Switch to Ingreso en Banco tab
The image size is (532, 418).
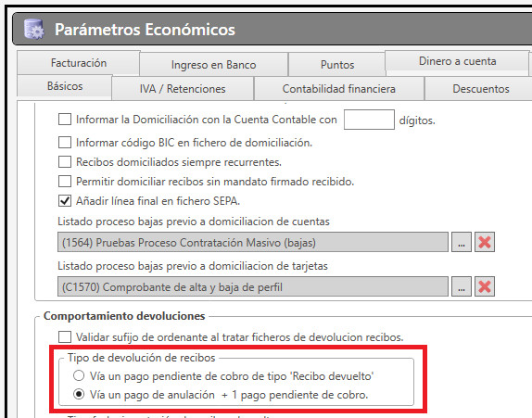point(214,65)
